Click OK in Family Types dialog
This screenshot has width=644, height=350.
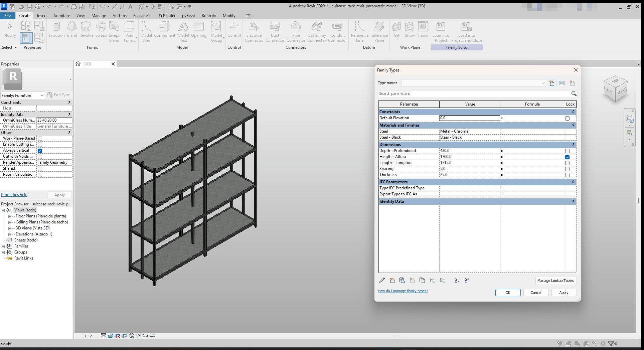(508, 293)
